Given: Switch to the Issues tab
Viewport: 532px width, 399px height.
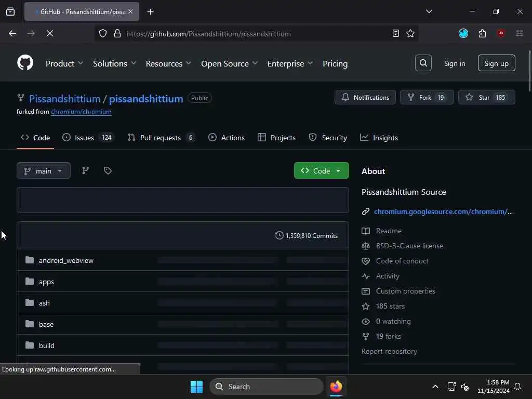Looking at the screenshot, I should coord(88,138).
